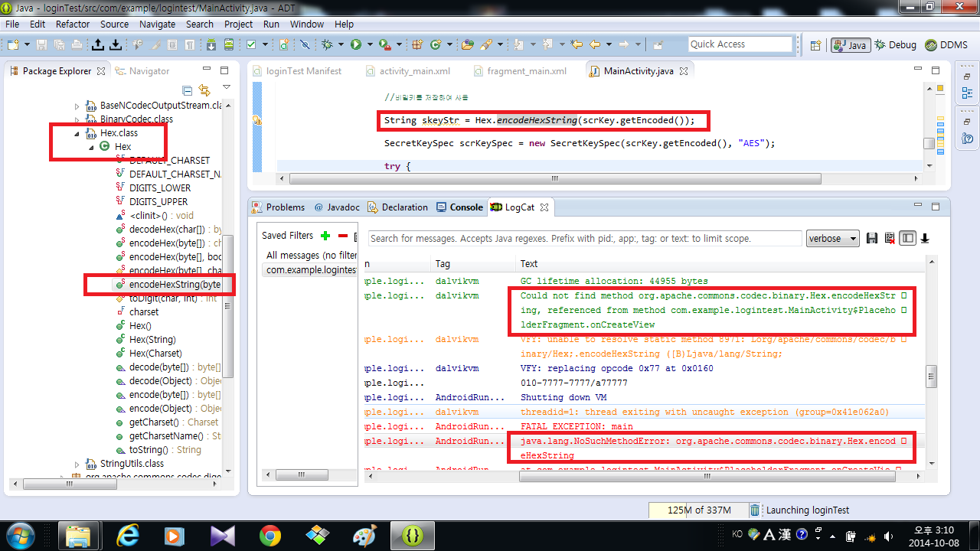This screenshot has height=551, width=980.
Task: Toggle the saved filters view display button
Action: coord(907,238)
